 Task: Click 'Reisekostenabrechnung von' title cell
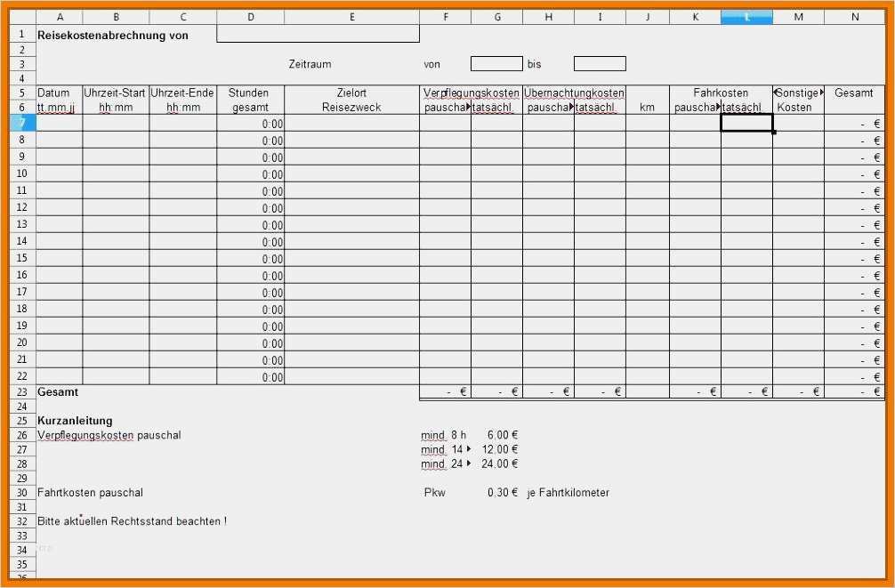pos(113,36)
